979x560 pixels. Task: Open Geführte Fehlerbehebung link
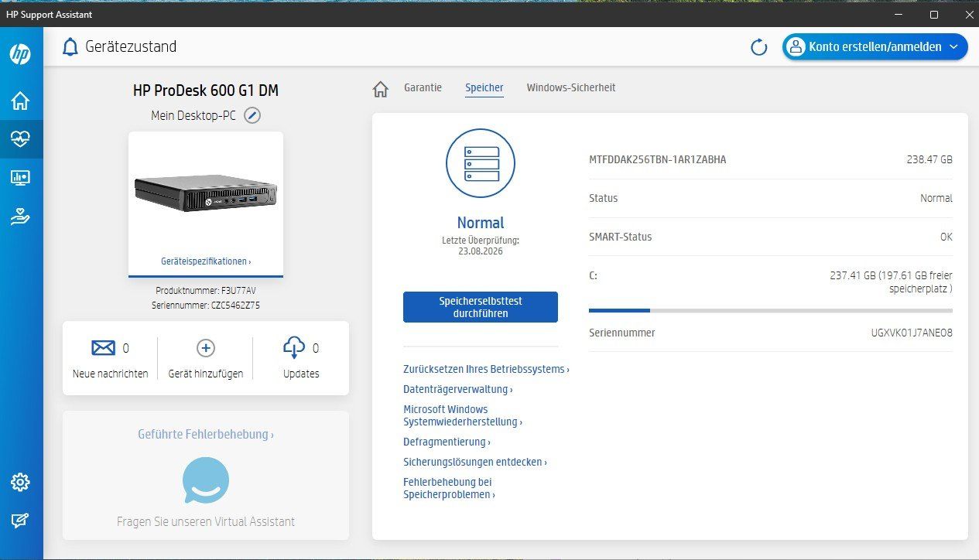point(206,435)
